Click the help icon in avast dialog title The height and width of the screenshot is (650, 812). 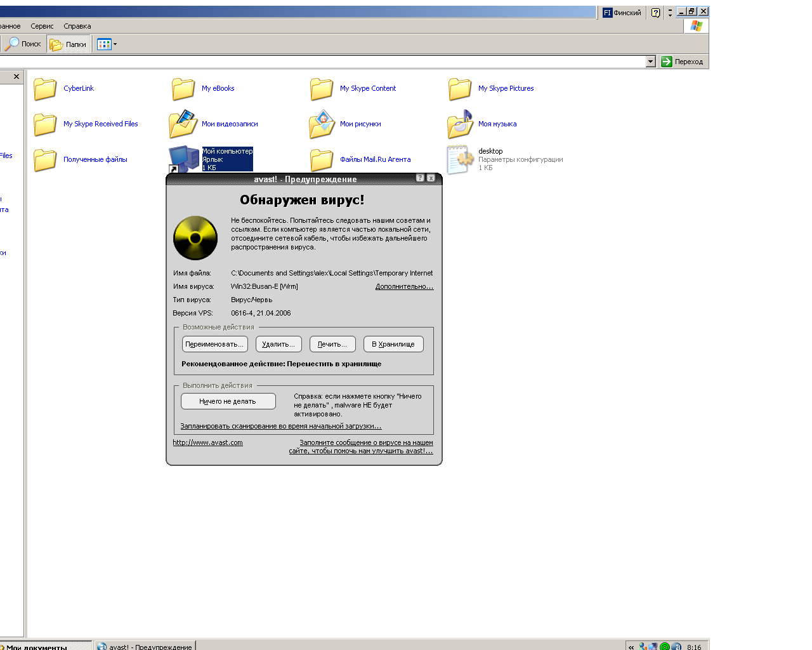pos(420,178)
